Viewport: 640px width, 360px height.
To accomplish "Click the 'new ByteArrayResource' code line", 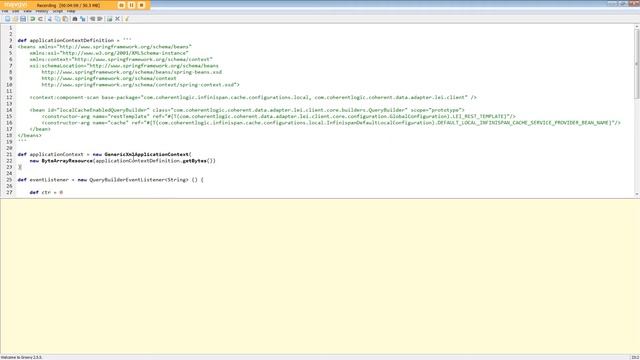I will click(122, 161).
